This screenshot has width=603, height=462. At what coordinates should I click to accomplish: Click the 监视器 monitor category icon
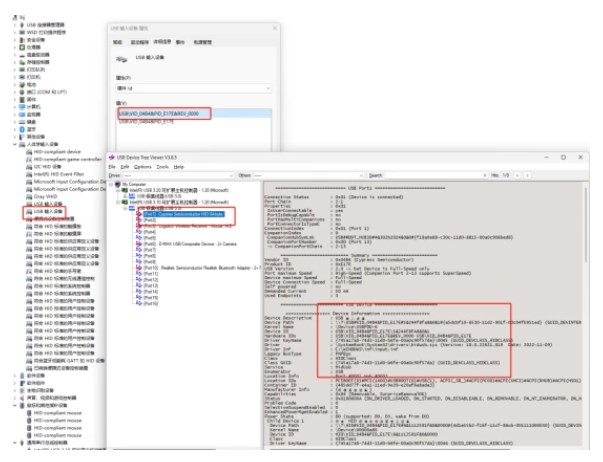[x=22, y=114]
